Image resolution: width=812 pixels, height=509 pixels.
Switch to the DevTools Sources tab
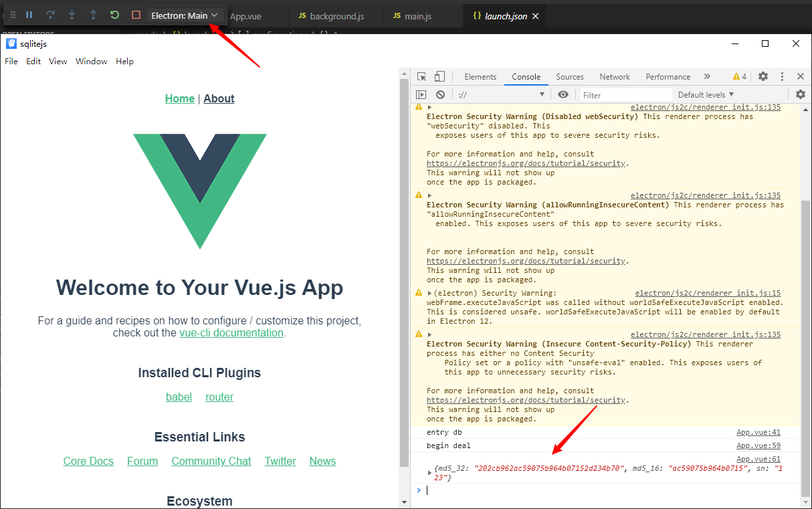(570, 77)
